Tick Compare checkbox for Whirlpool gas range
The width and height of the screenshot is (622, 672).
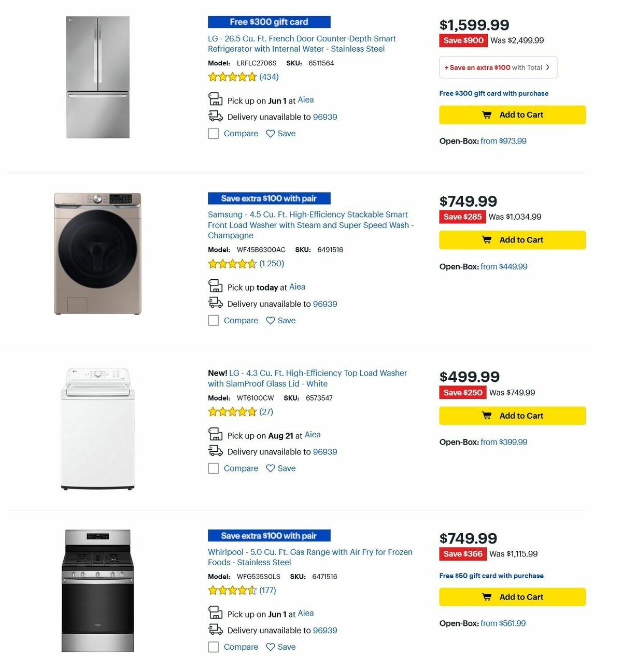click(x=213, y=647)
